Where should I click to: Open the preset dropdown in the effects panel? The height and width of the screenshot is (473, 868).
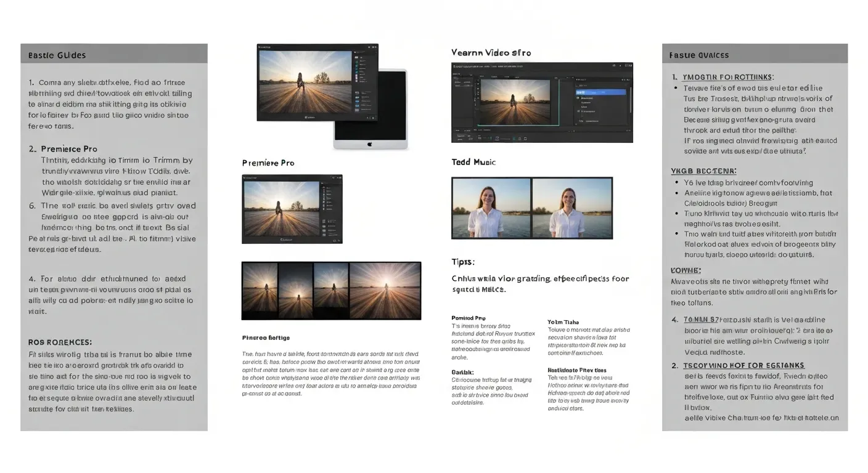626,86
